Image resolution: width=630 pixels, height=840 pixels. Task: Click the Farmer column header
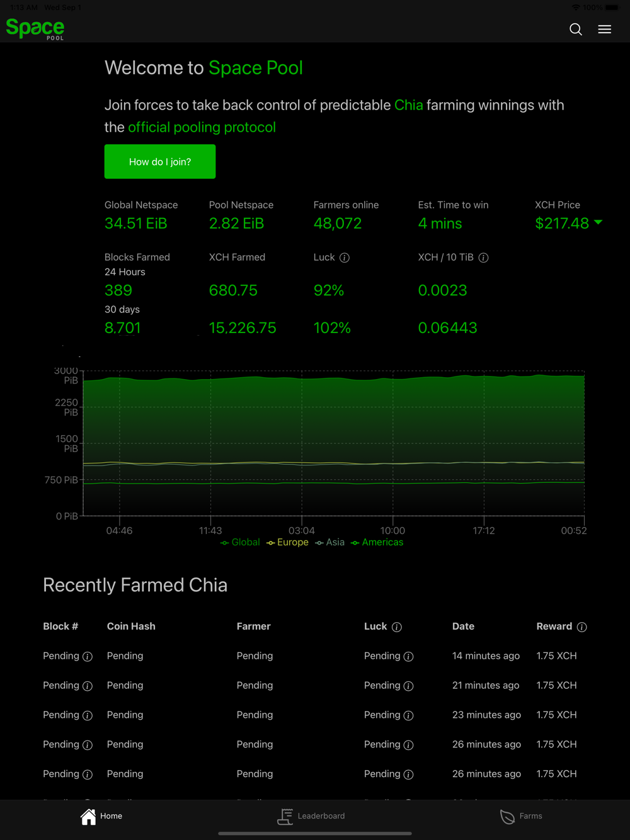click(254, 627)
